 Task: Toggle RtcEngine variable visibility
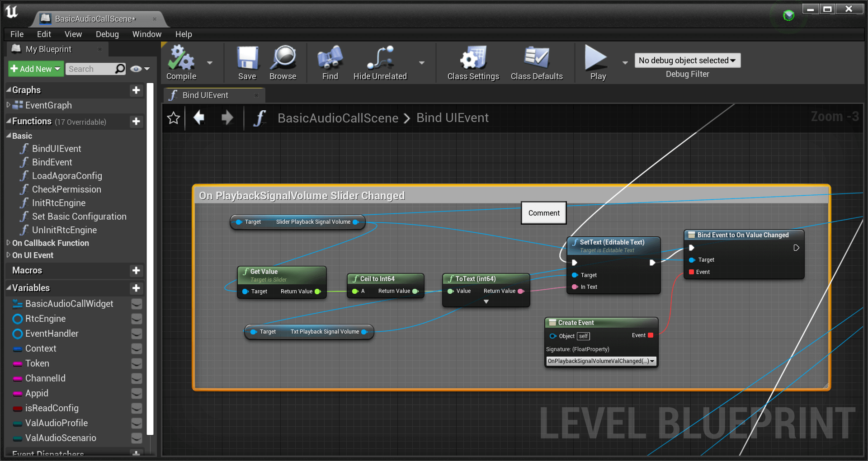tap(137, 319)
